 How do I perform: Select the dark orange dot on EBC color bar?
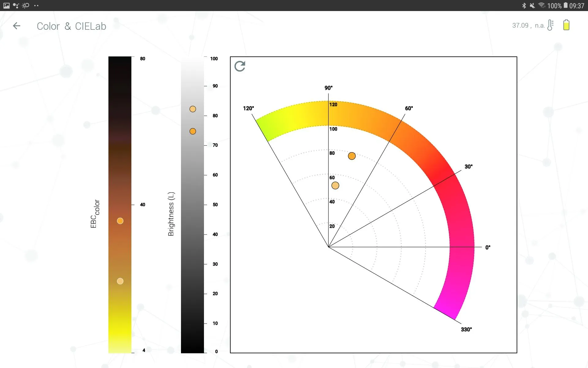(x=120, y=221)
